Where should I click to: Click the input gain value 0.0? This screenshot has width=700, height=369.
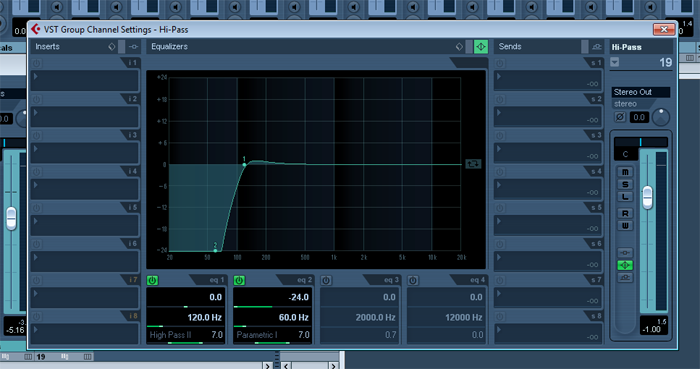pyautogui.click(x=639, y=117)
